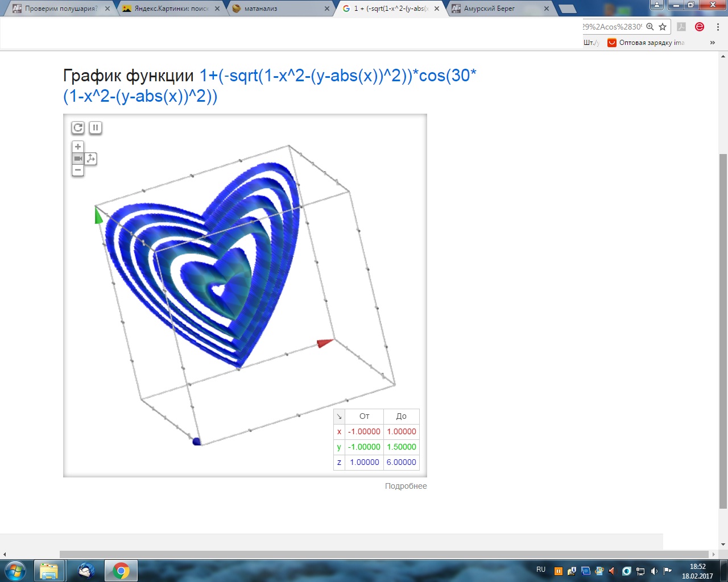Open the Chrome three-dot menu
Screen dimensions: 728x582
(x=718, y=27)
